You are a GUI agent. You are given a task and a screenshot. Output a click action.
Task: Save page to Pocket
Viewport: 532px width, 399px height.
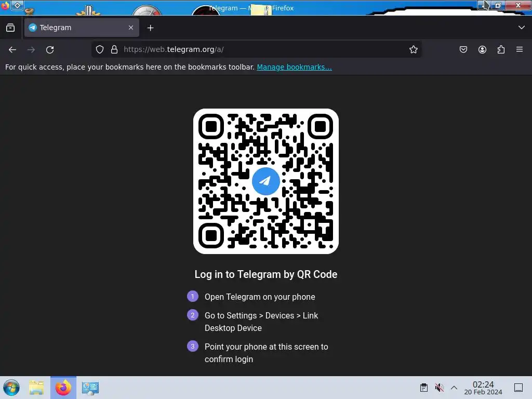tap(463, 49)
